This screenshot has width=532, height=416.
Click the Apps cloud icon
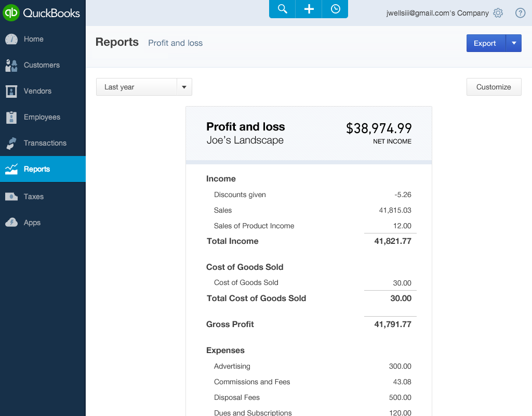pos(11,223)
